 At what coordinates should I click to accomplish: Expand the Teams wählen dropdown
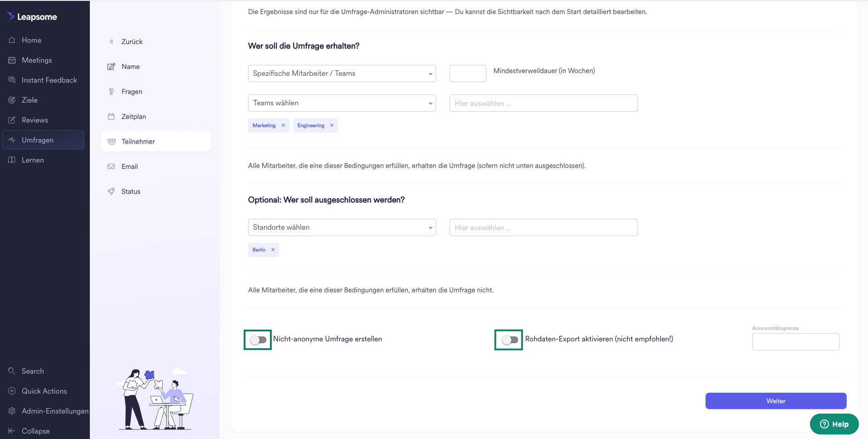[342, 103]
